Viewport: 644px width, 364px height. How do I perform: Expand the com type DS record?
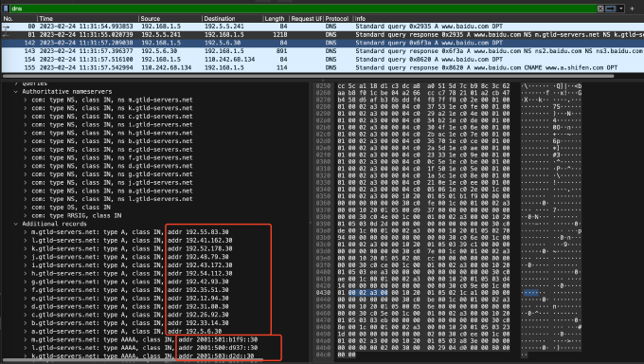tap(25, 208)
